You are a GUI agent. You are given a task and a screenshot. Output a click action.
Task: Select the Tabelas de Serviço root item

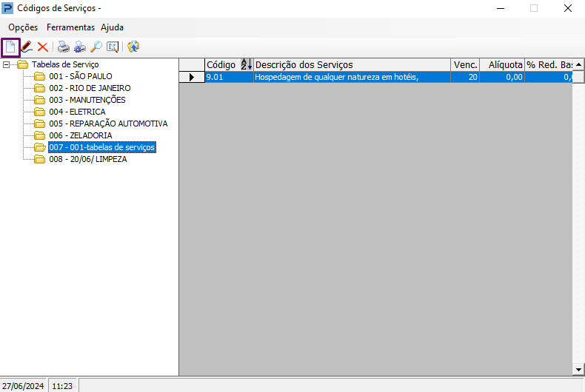pos(65,64)
